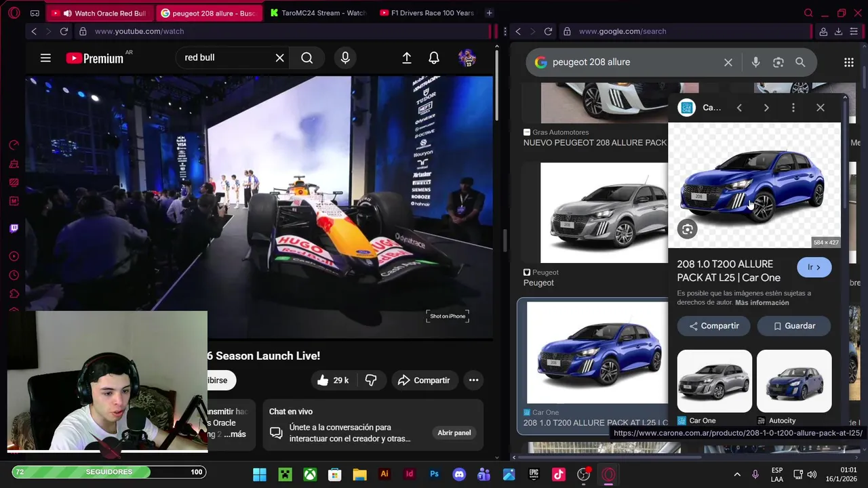Open the Opera Twitch sidebar icon
The image size is (868, 488).
click(x=14, y=228)
